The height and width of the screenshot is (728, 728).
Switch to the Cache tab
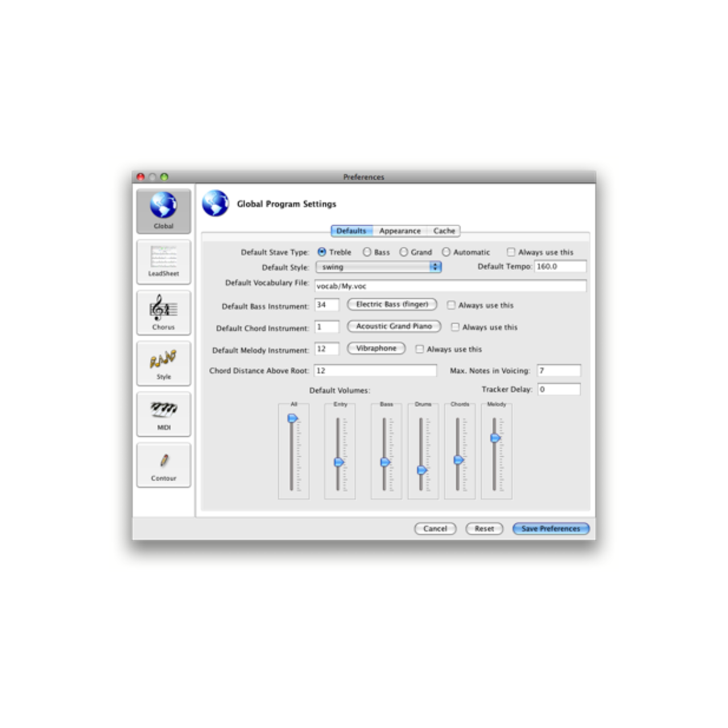(x=444, y=231)
